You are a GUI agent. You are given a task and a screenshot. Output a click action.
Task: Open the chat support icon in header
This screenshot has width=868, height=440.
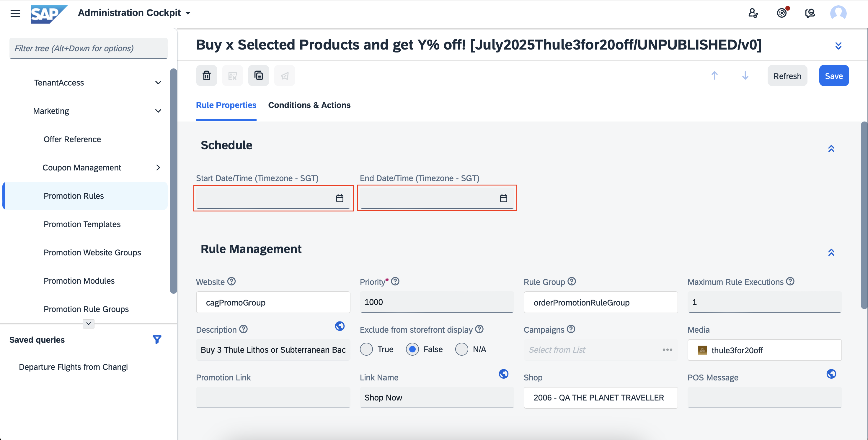[x=810, y=13]
